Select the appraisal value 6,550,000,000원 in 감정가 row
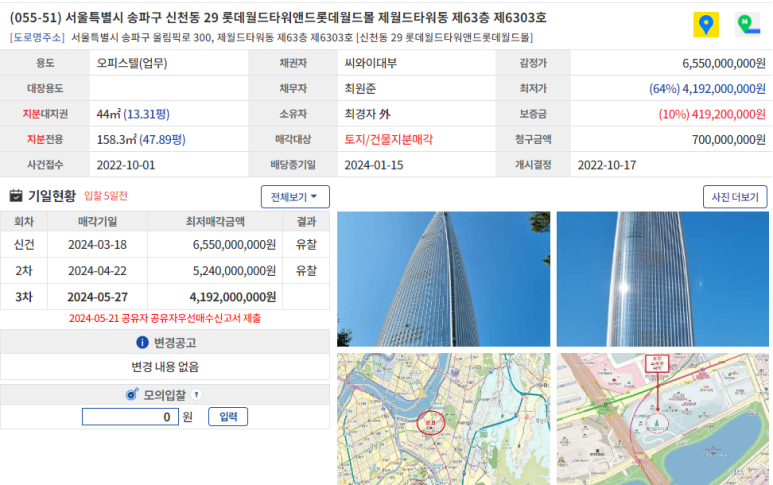773x485 pixels. point(724,63)
